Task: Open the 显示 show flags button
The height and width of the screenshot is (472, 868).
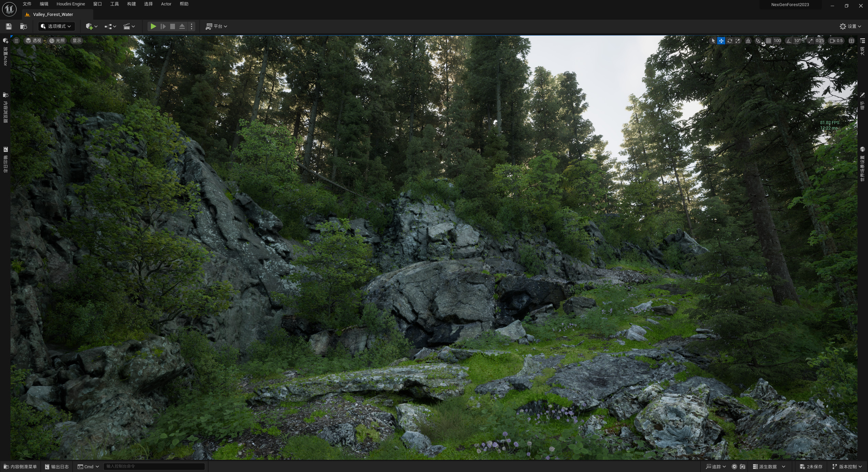Action: (77, 41)
